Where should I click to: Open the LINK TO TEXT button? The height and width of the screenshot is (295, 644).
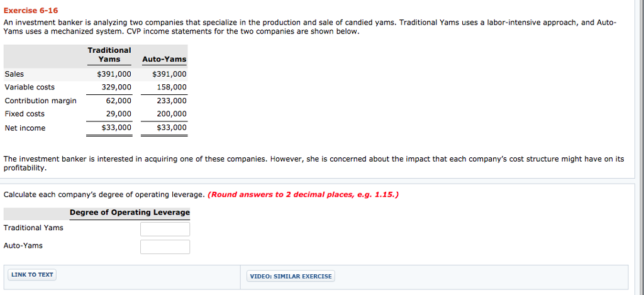[x=32, y=275]
